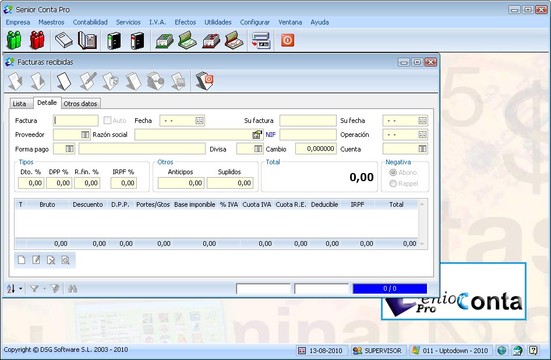Open the Cuenta lookup button
Image resolution: width=551 pixels, height=360 pixels.
click(422, 149)
